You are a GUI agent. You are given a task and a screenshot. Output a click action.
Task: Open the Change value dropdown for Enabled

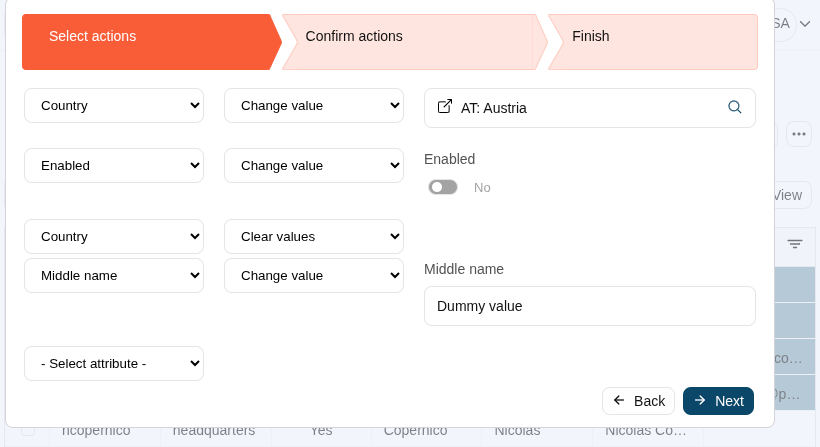(314, 166)
